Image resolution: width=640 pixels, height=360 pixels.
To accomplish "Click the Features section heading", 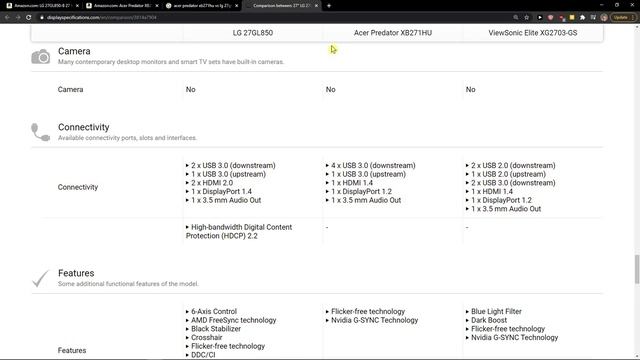I will coord(76,273).
